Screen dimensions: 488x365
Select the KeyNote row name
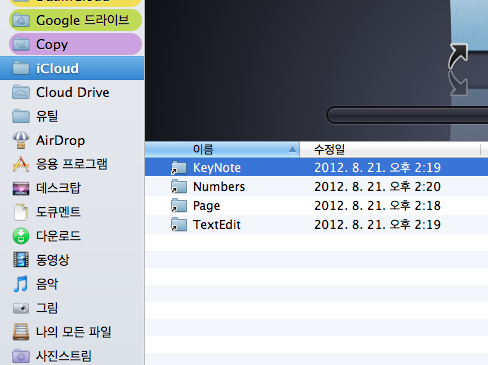217,168
